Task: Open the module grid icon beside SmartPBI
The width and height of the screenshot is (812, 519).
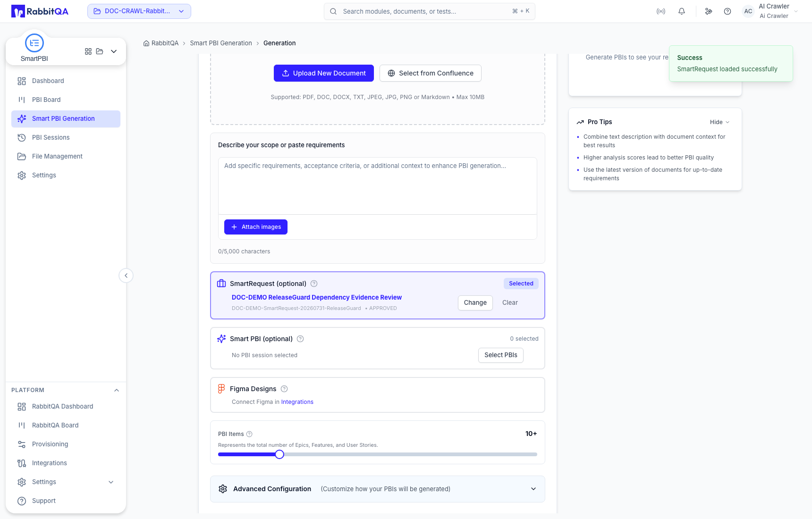Action: 88,51
